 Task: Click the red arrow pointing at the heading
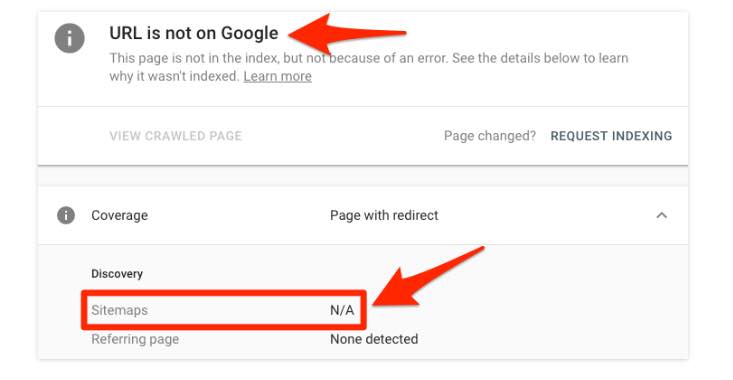click(347, 34)
